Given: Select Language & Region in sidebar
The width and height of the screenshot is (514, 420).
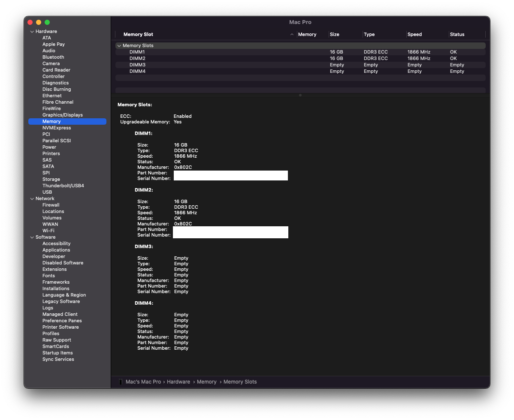Looking at the screenshot, I should [64, 295].
